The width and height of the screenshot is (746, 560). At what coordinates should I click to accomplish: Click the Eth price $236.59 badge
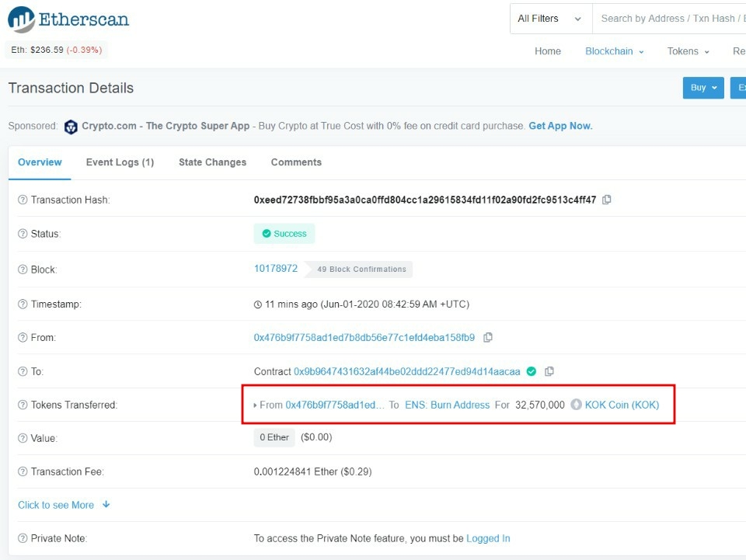pyautogui.click(x=57, y=50)
